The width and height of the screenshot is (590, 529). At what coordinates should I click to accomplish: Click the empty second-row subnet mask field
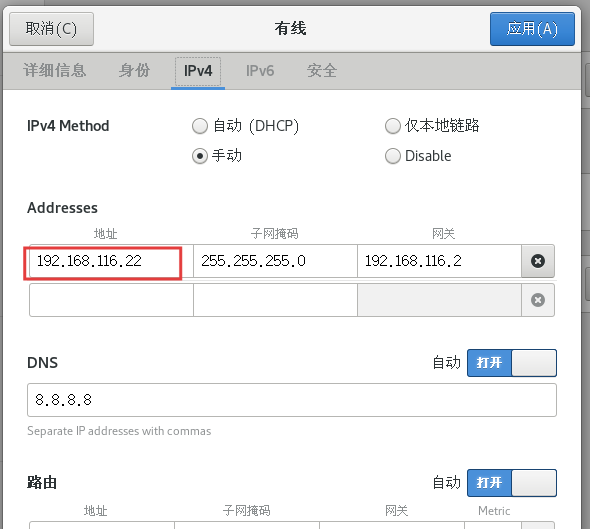pyautogui.click(x=275, y=300)
